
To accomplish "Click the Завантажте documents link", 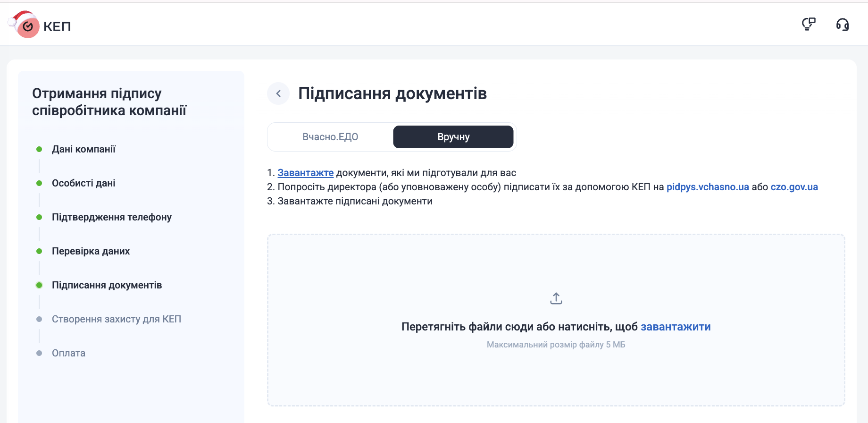I will (305, 173).
